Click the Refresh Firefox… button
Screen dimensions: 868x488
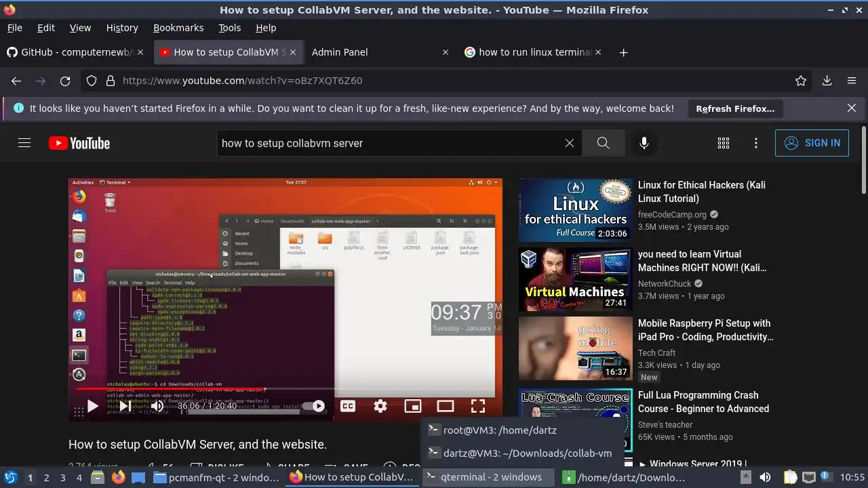pyautogui.click(x=735, y=108)
